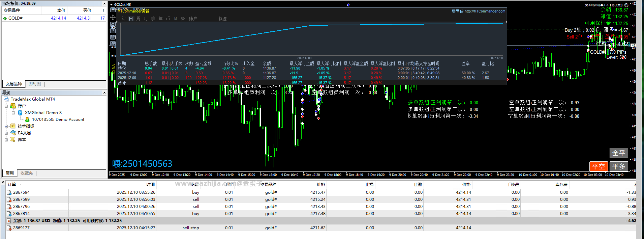
Task: Click the panel collapse arrow under tab row
Action: click(x=118, y=22)
